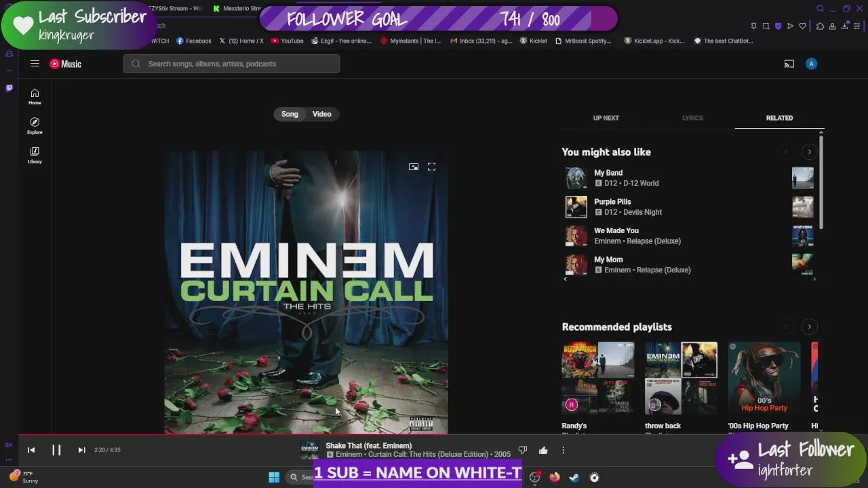Play My Mom from related list

(608, 260)
